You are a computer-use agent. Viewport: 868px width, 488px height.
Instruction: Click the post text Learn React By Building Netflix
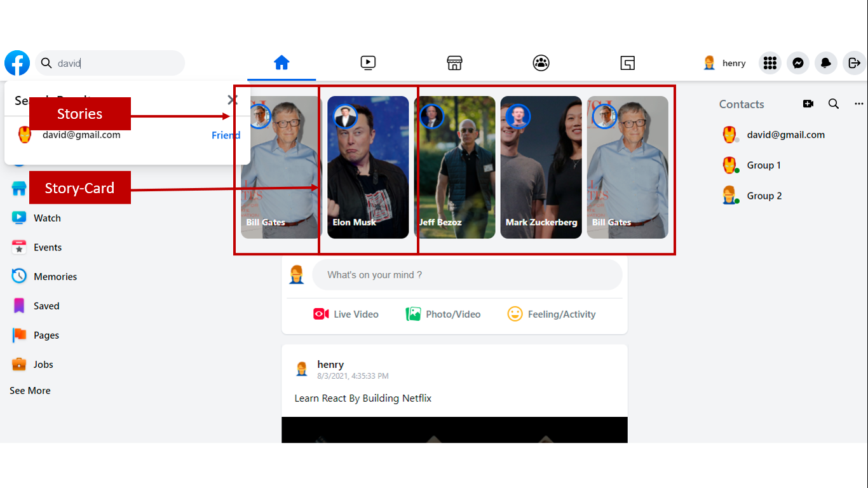363,398
